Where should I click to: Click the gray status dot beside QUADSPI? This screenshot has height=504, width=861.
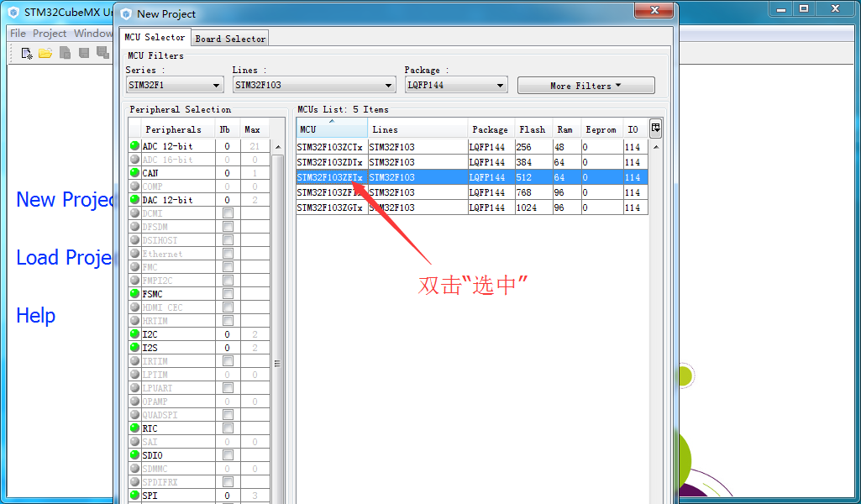point(134,414)
